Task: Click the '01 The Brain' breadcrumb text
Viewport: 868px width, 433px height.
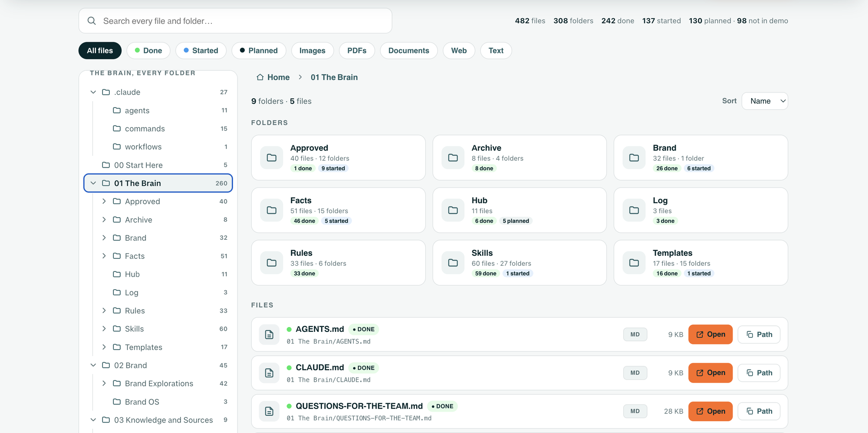Action: [x=334, y=77]
